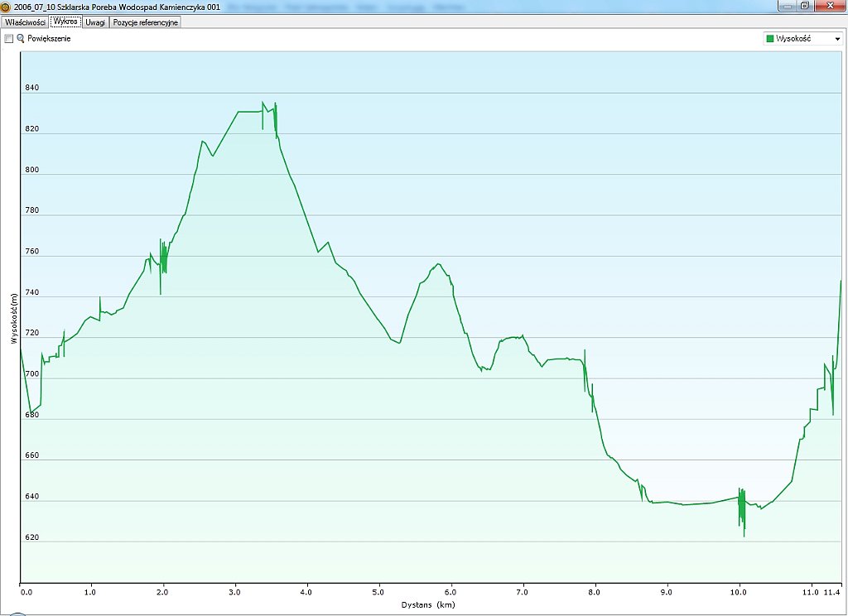
Task: Minimize the track details window
Action: click(786, 5)
